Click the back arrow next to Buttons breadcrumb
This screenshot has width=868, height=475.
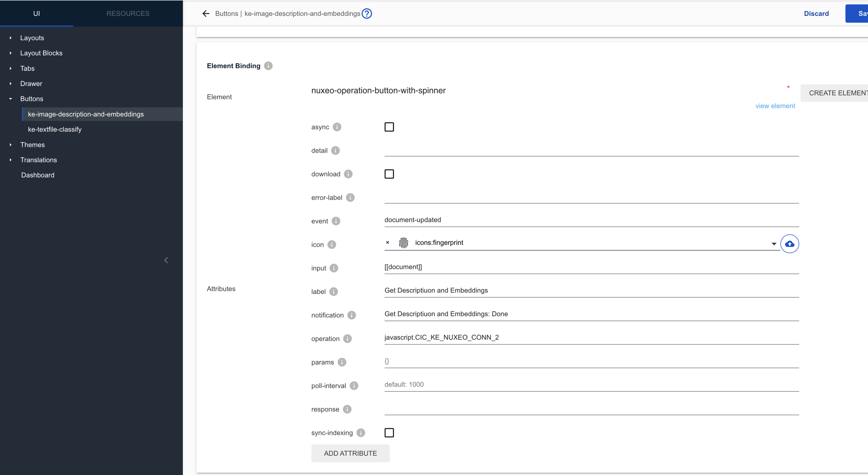pos(206,14)
